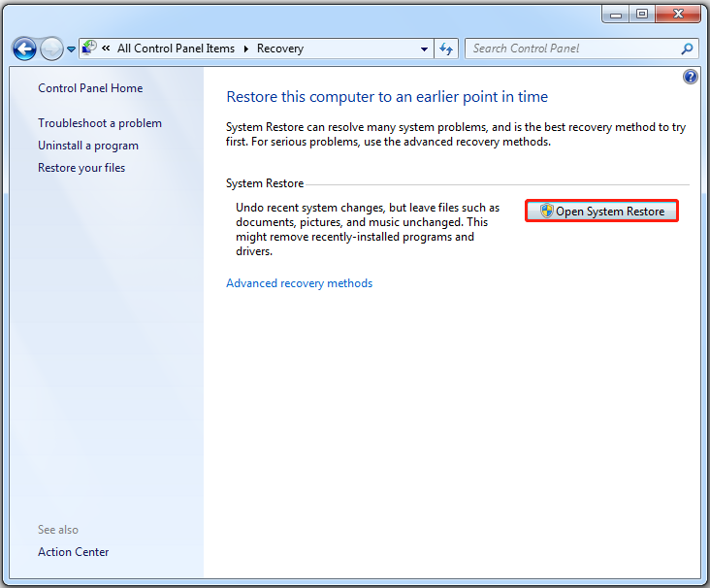Open Troubleshoot a problem link
The width and height of the screenshot is (710, 588).
click(x=100, y=123)
